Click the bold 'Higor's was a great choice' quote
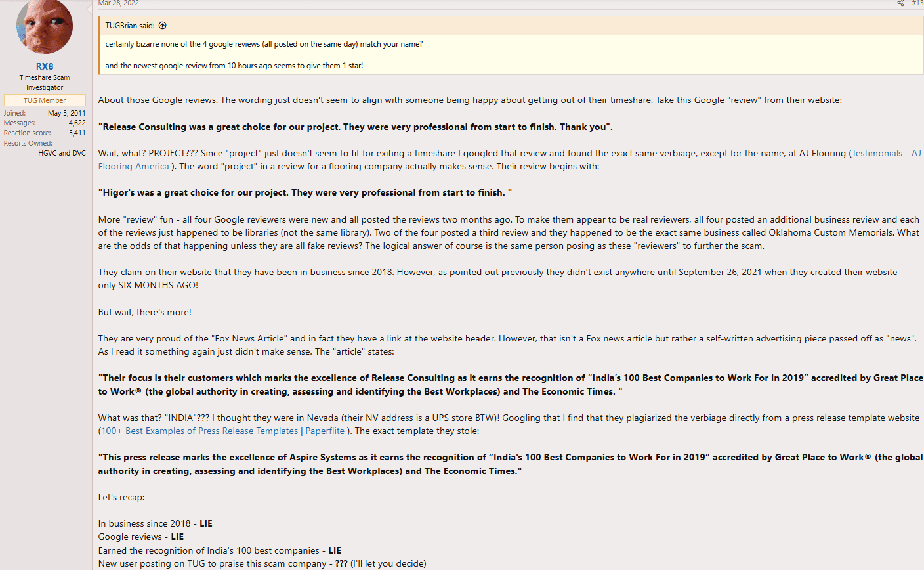Viewport: 924px width, 570px height. (x=304, y=192)
